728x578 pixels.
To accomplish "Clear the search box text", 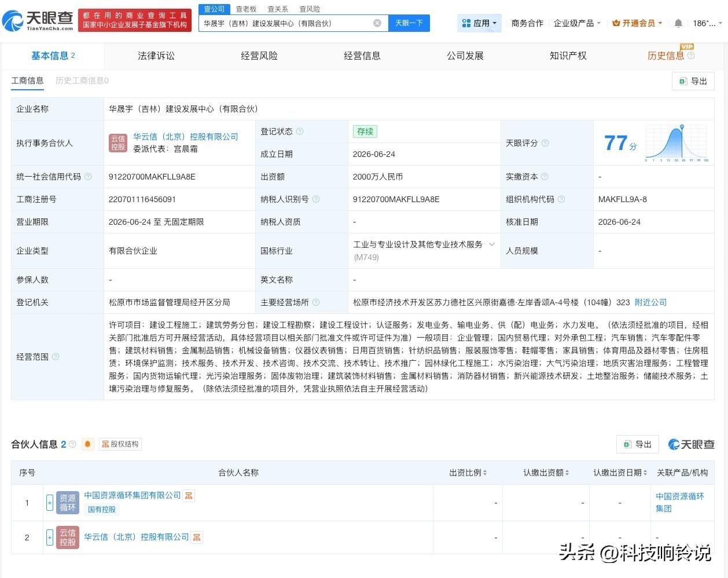I will pos(377,23).
